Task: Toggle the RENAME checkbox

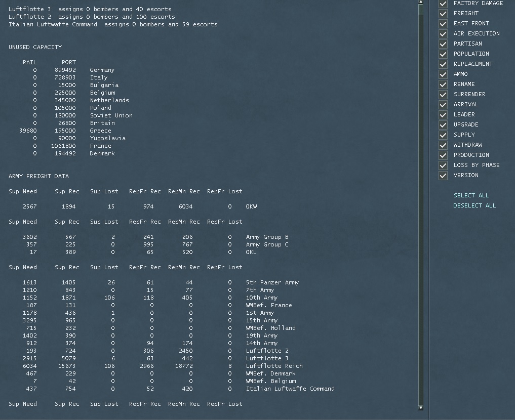Action: 443,85
